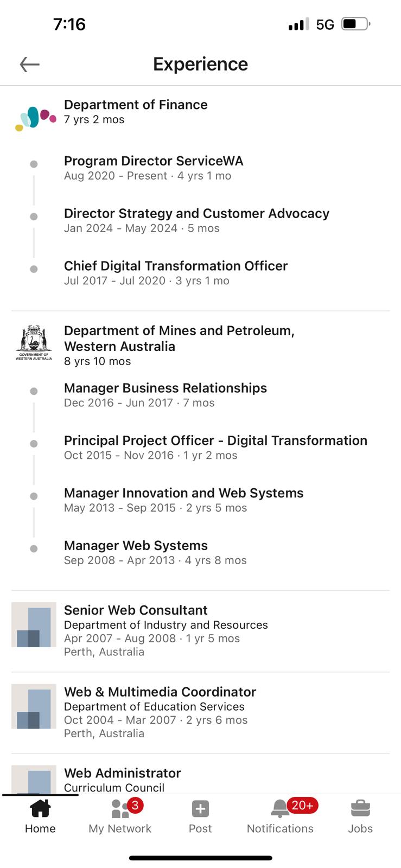The image size is (401, 868).
Task: Open Program Director ServiceWA entry
Action: [x=154, y=161]
